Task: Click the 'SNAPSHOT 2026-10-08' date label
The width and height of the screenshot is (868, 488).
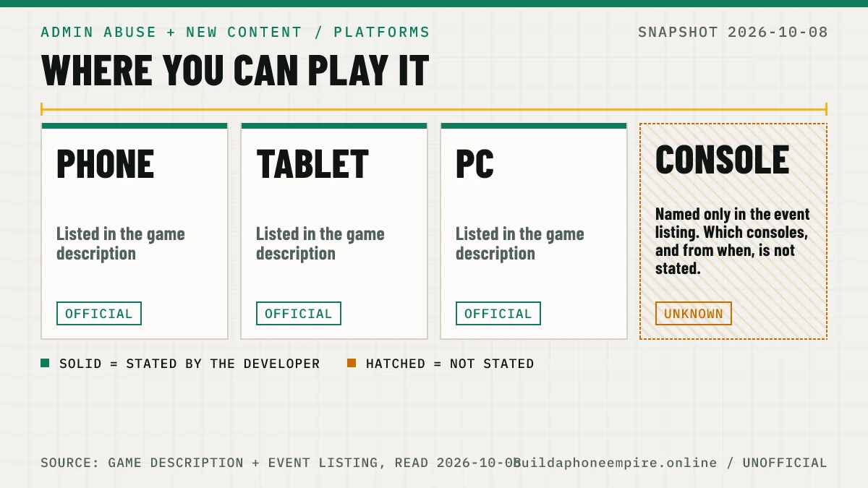Action: pos(733,32)
